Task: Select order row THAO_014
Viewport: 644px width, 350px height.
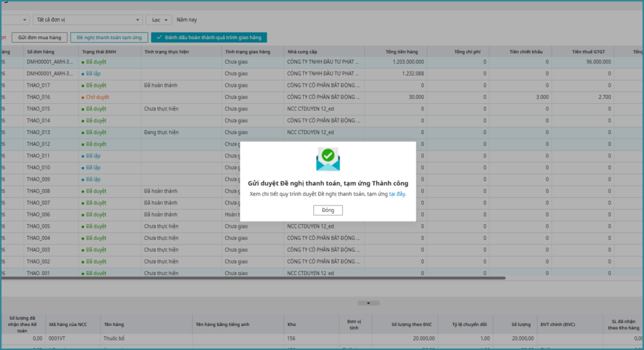Action: click(x=322, y=120)
